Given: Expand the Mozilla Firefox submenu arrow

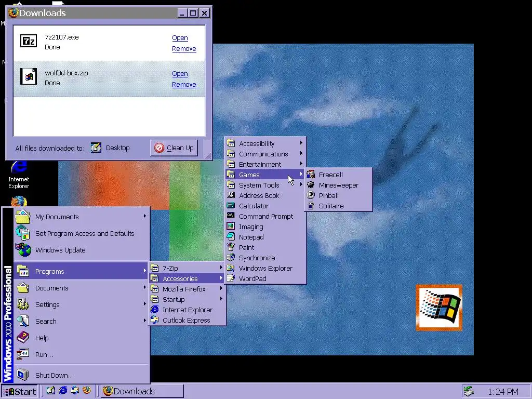Looking at the screenshot, I should [221, 288].
